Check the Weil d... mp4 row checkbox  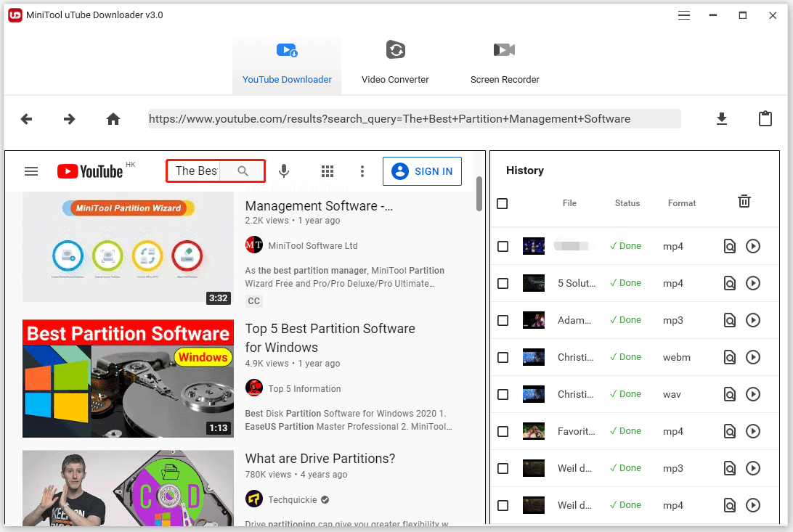[x=503, y=505]
